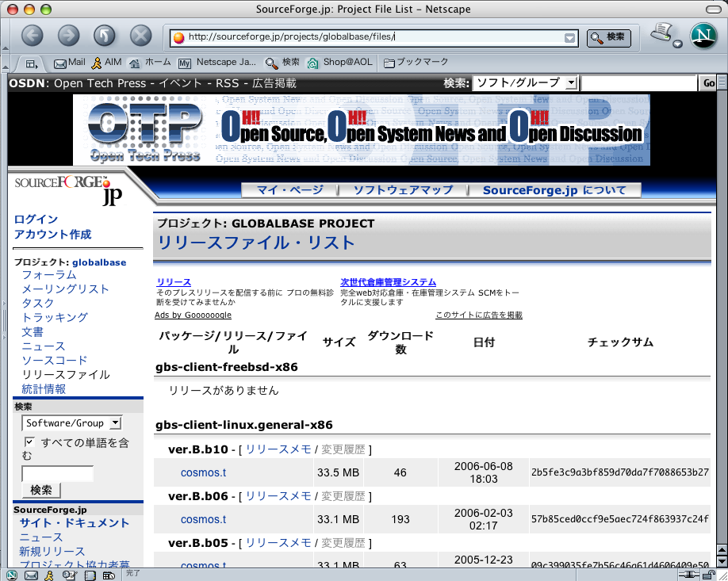
Task: Click the Ads by Goooooogle link
Action: [193, 315]
